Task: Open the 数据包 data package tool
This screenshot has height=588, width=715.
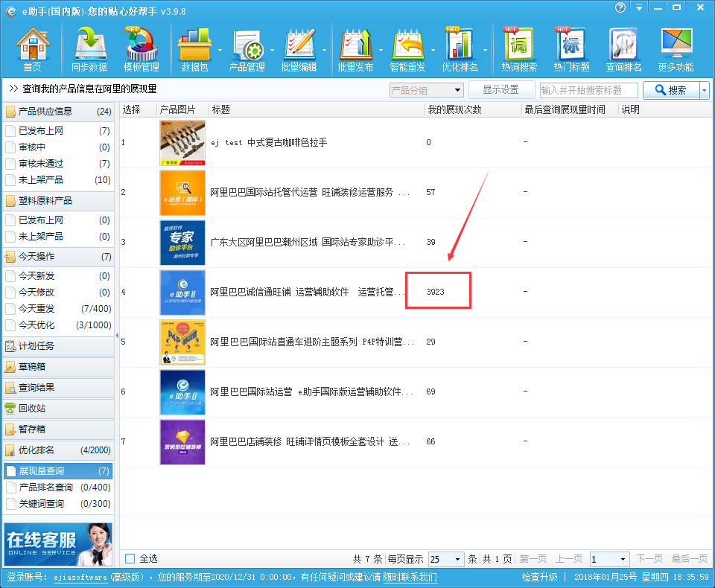Action: point(194,50)
